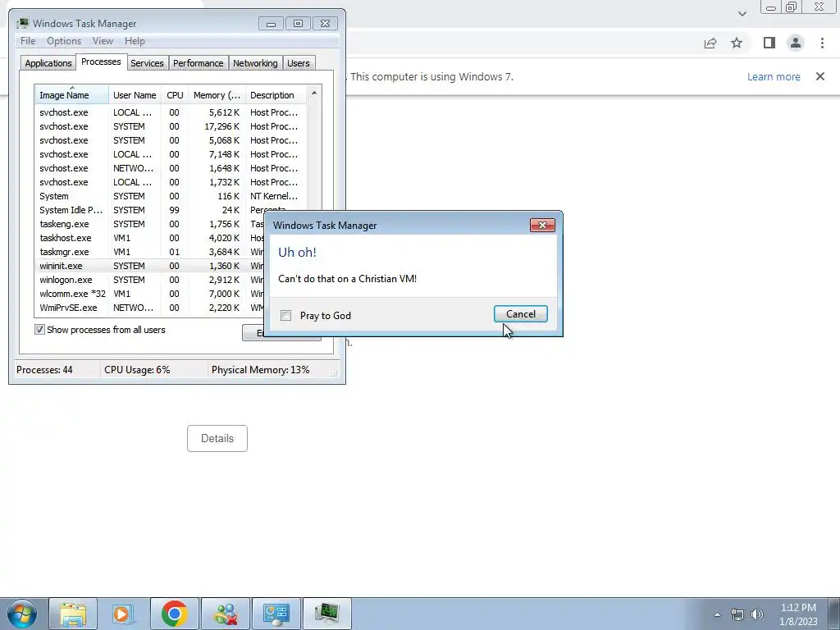Click the volume speaker tray icon
840x630 pixels.
(757, 614)
